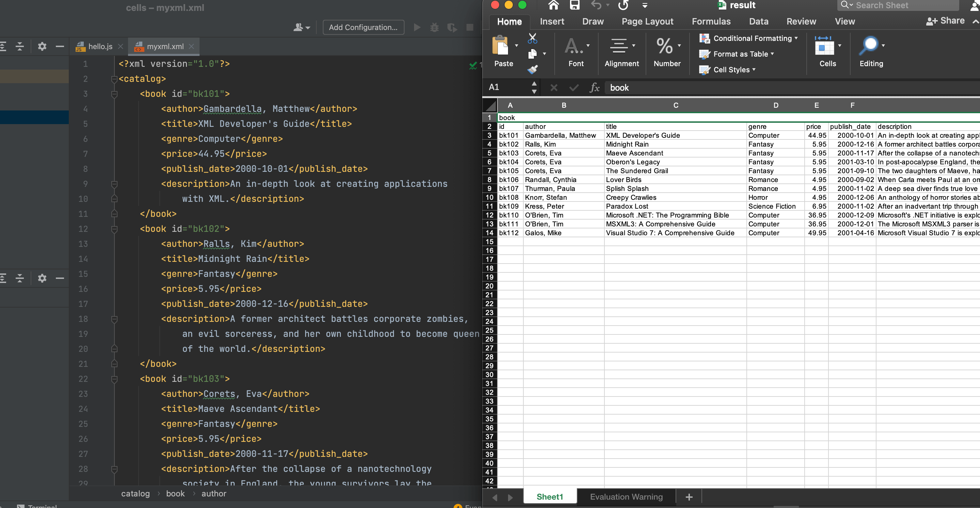Screen dimensions: 980x508
Task: Click the Share button
Action: point(946,20)
